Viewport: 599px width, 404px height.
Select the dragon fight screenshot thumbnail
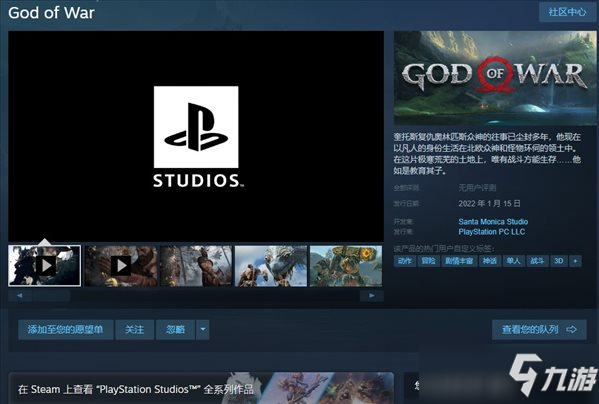click(271, 266)
